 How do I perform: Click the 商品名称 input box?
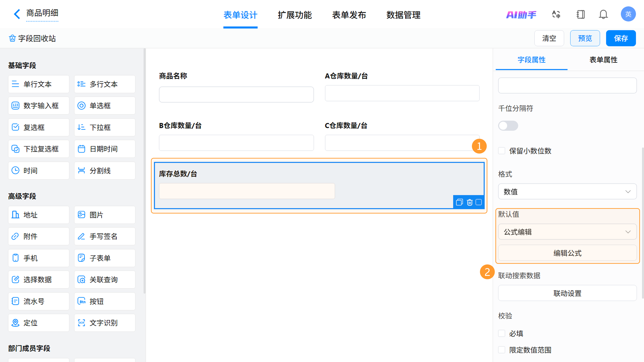(x=236, y=94)
